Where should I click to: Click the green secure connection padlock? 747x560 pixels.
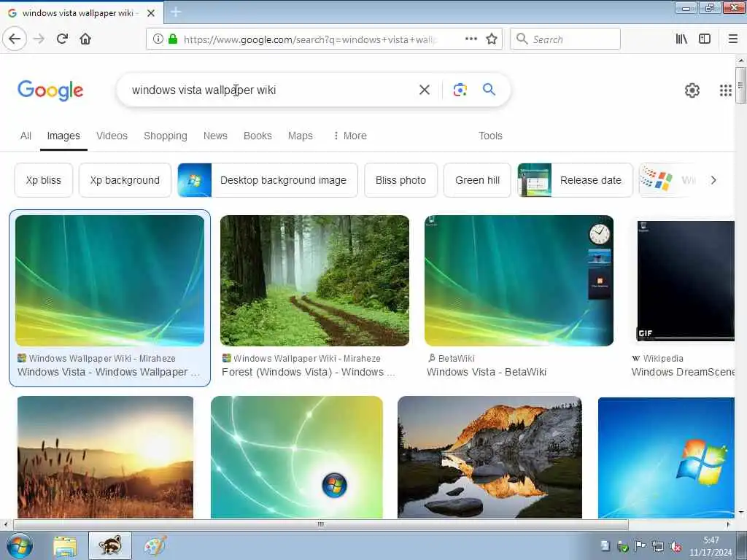click(173, 39)
